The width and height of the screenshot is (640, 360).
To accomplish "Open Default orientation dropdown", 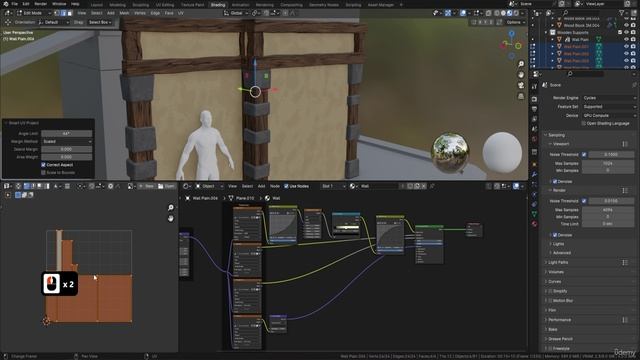I will [x=53, y=22].
